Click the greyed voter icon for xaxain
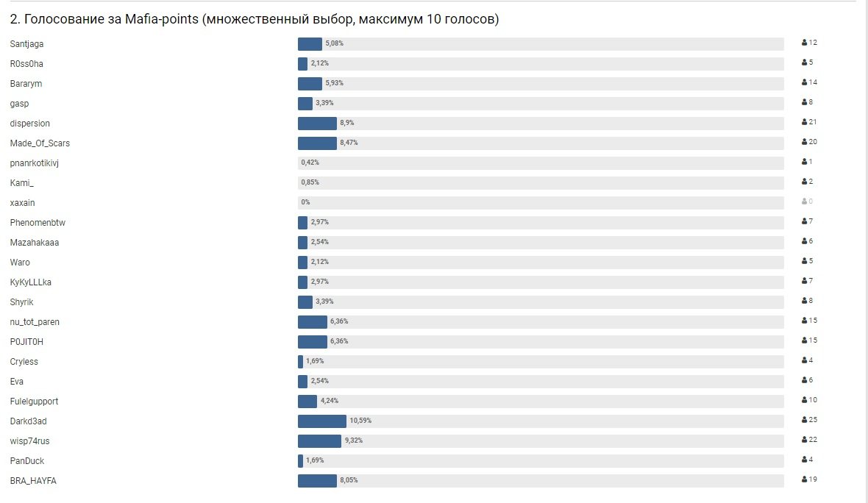 coord(805,201)
